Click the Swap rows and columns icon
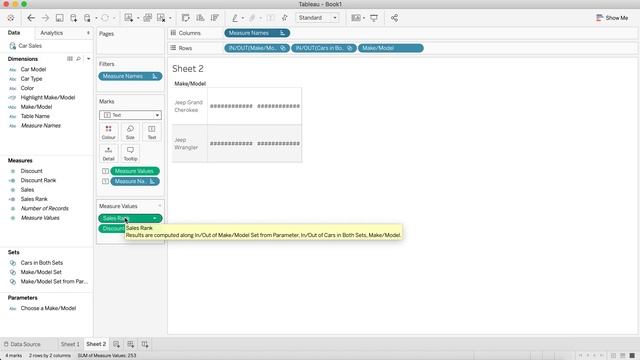Viewport: 640px width, 360px height. 186,18
